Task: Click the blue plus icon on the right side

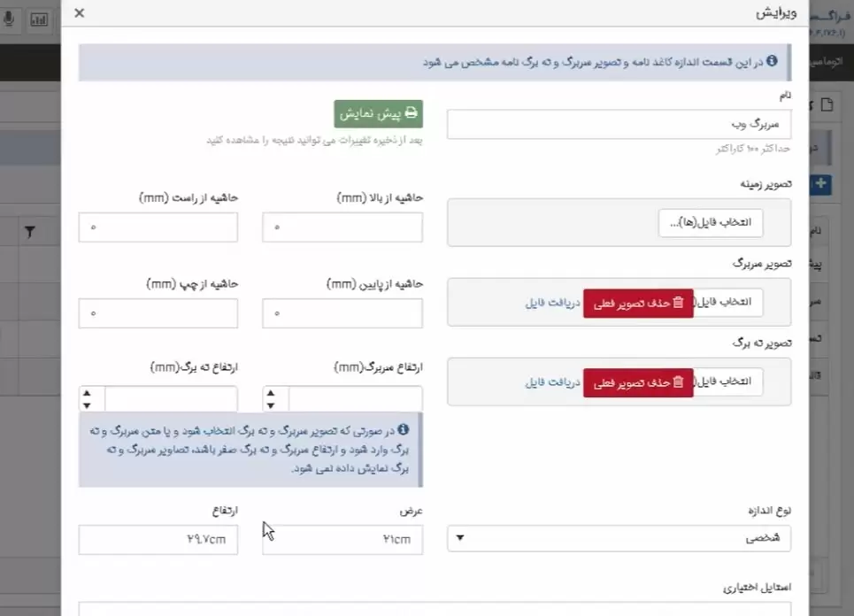Action: (820, 185)
